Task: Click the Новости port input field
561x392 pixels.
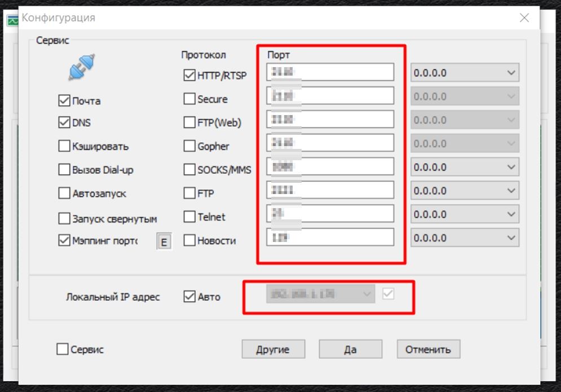Action: pyautogui.click(x=330, y=237)
